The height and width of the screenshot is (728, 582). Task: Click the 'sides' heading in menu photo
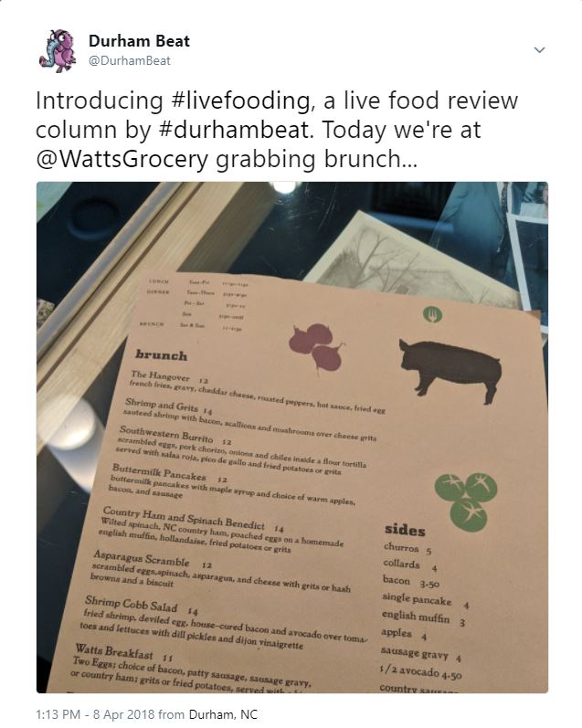pos(404,529)
